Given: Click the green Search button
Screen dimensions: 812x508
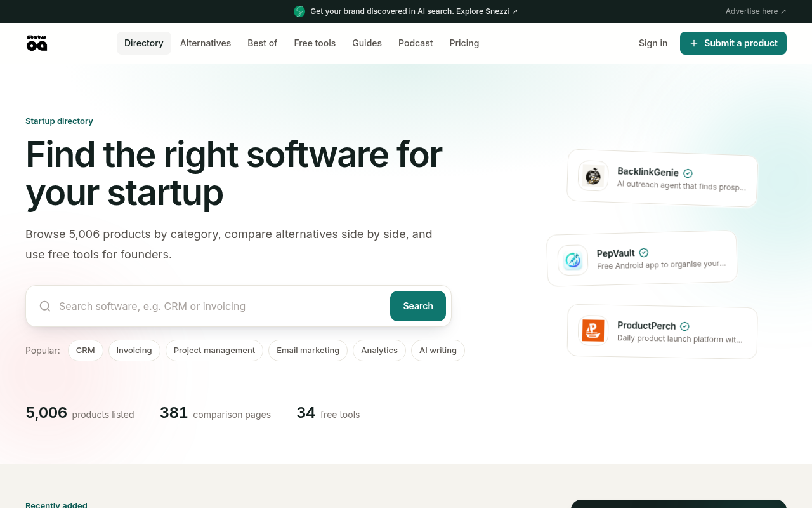Looking at the screenshot, I should click(418, 306).
